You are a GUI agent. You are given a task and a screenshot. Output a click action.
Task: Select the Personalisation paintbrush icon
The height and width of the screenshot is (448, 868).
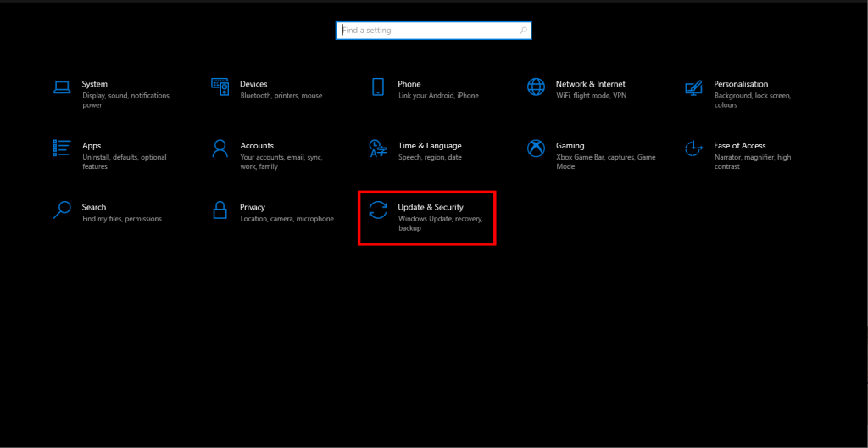(693, 87)
